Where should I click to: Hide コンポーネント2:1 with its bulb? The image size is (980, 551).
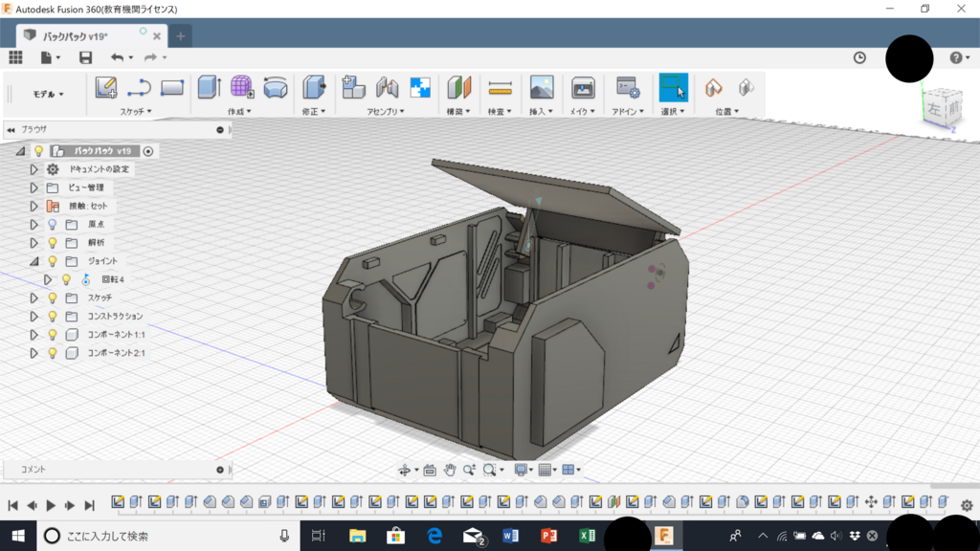tap(53, 353)
